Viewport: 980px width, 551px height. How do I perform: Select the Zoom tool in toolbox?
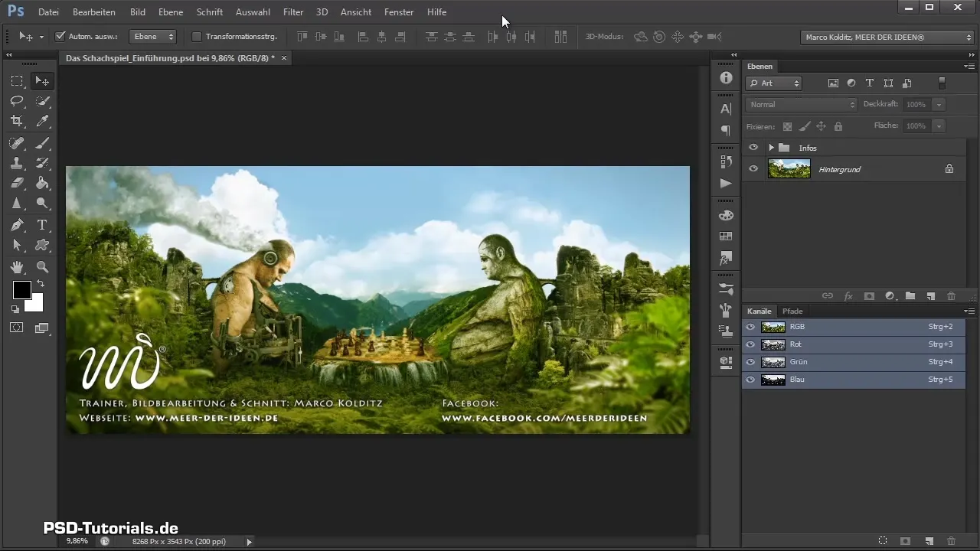click(43, 267)
